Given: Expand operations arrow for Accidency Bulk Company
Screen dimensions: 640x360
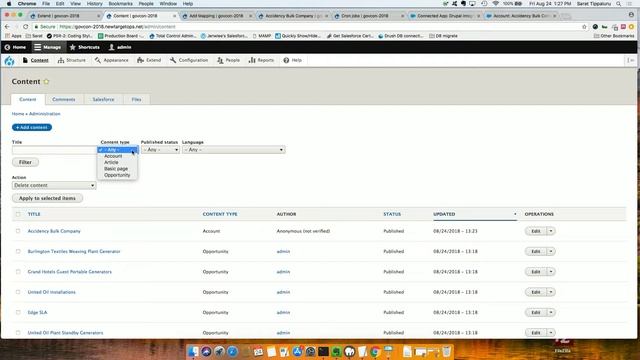Looking at the screenshot, I should coord(551,231).
